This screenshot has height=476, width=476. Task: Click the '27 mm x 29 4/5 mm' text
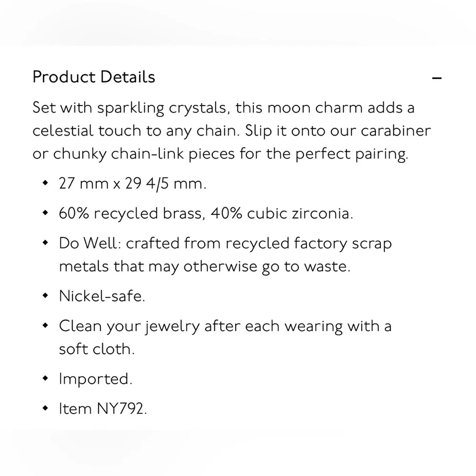(133, 183)
